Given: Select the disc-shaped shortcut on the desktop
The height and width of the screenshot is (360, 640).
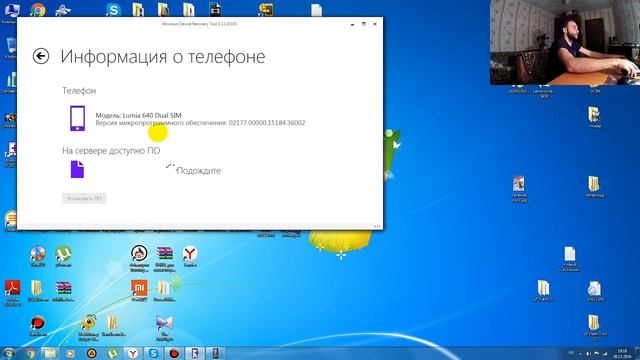Looking at the screenshot, I should click(x=38, y=256).
